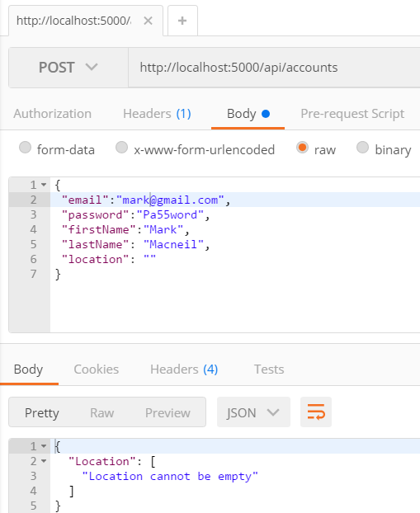Select the x-www-form-urlencoded radio option
420x513 pixels.
coord(121,148)
